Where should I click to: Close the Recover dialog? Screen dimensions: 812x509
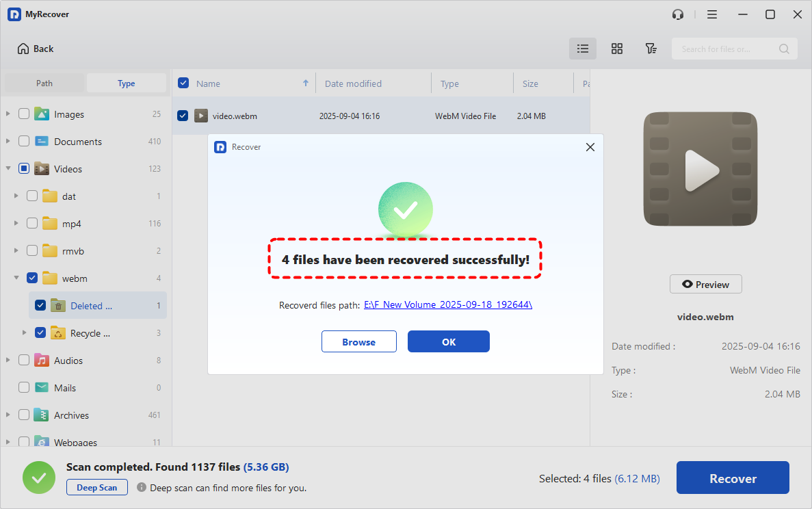click(x=590, y=147)
